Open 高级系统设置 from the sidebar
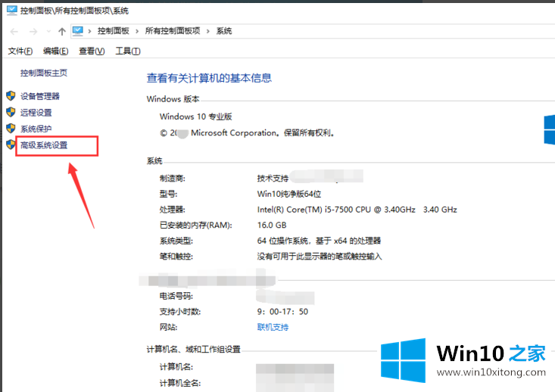The width and height of the screenshot is (555, 392). pos(44,145)
